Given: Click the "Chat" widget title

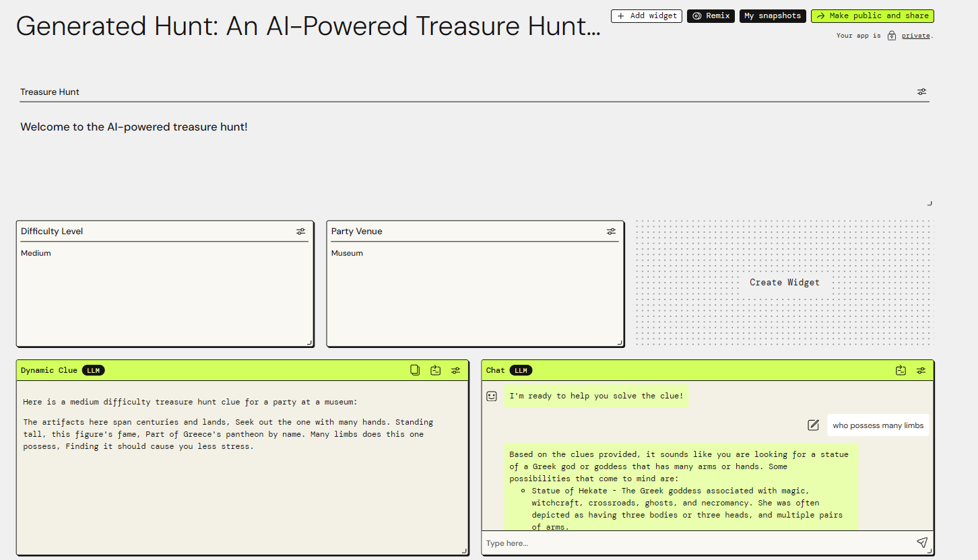Looking at the screenshot, I should [495, 370].
